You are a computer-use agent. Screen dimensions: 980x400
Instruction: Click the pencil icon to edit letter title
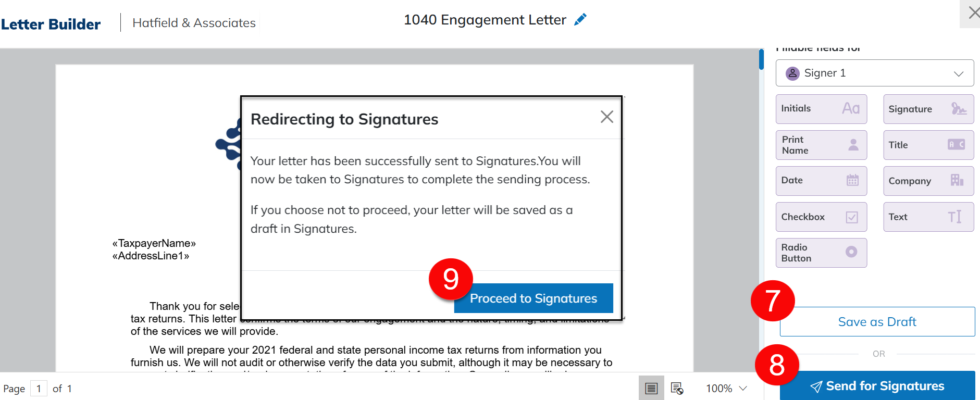pyautogui.click(x=580, y=20)
